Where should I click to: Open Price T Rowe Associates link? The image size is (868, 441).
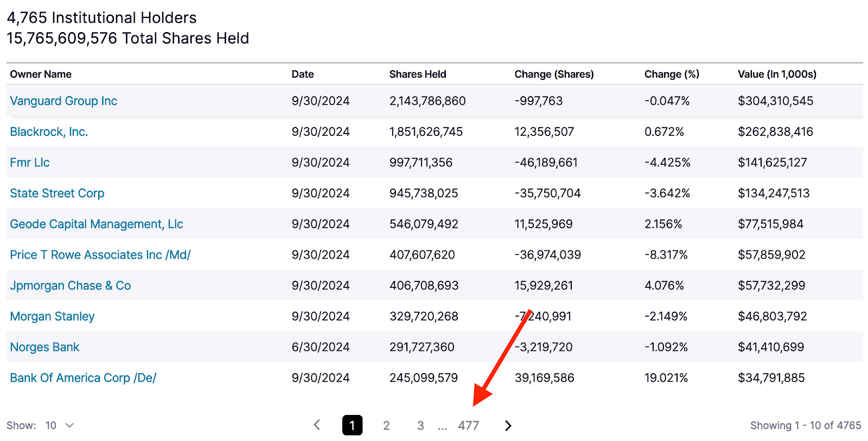pyautogui.click(x=100, y=255)
